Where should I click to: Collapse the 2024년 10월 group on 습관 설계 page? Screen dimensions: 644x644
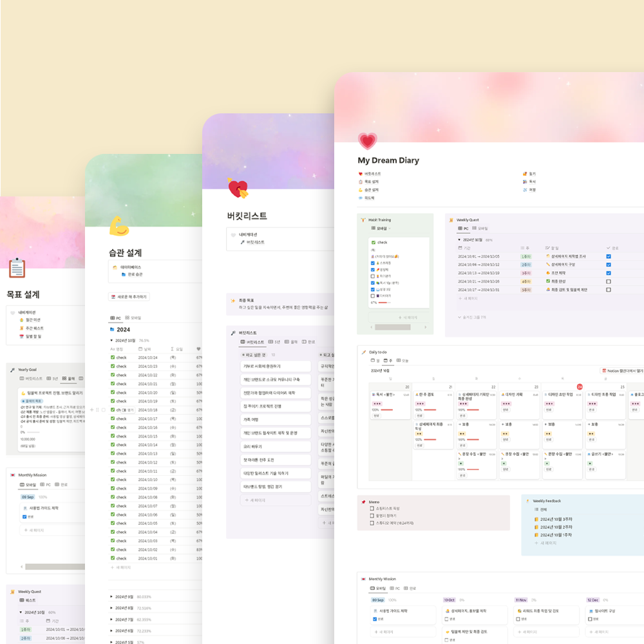(111, 341)
